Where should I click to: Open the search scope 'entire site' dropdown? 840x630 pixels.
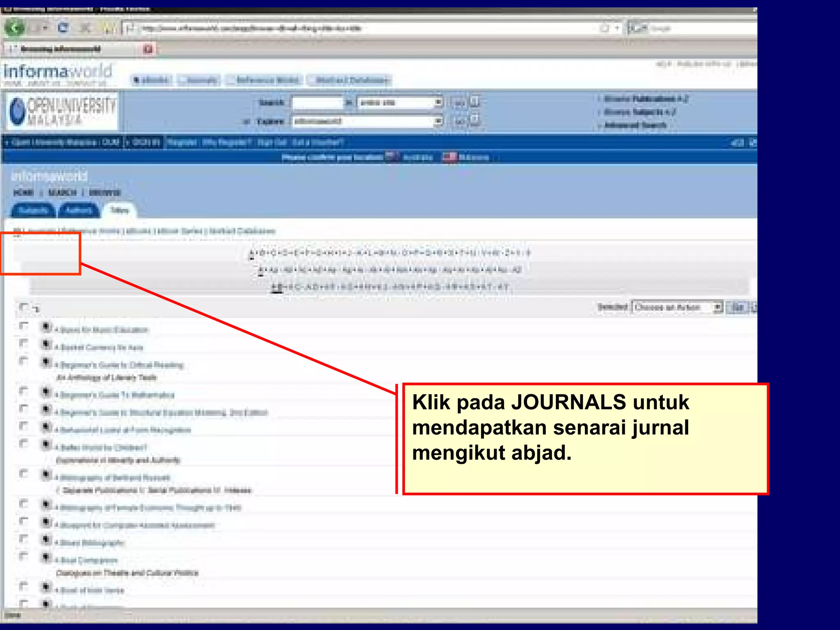click(x=400, y=103)
